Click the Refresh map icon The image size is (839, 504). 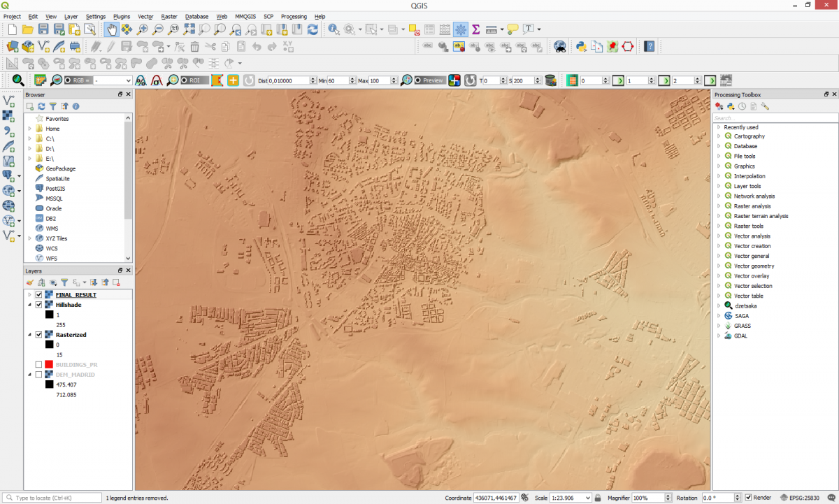tap(313, 29)
